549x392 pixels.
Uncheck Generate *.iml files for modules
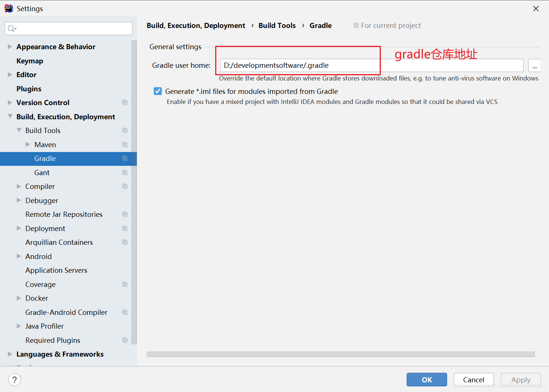[x=158, y=91]
